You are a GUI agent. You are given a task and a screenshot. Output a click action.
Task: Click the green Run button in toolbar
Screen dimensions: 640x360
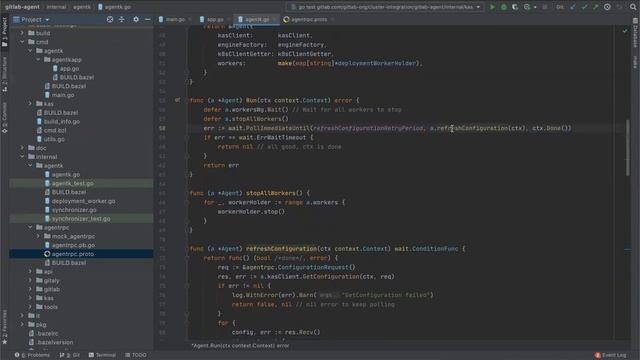[x=492, y=7]
